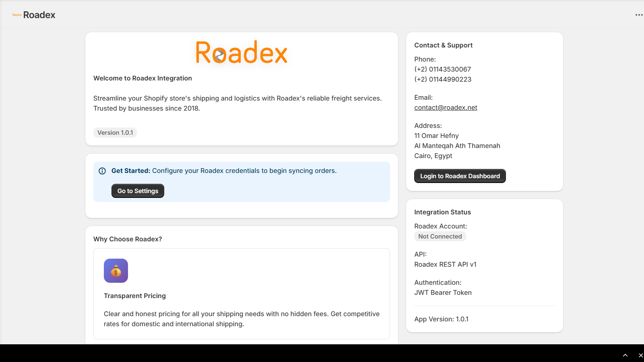Click the Why Choose Roadex? heading
This screenshot has height=362, width=644.
(128, 239)
